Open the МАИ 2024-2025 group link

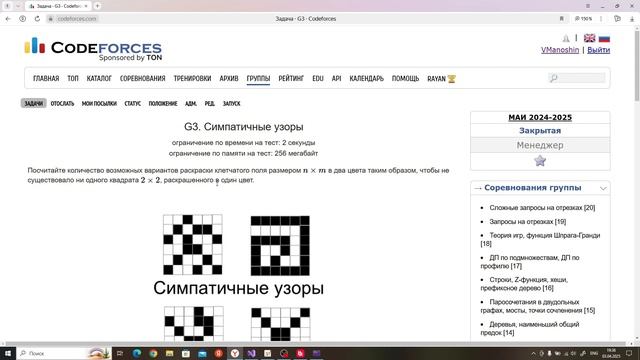[x=540, y=118]
